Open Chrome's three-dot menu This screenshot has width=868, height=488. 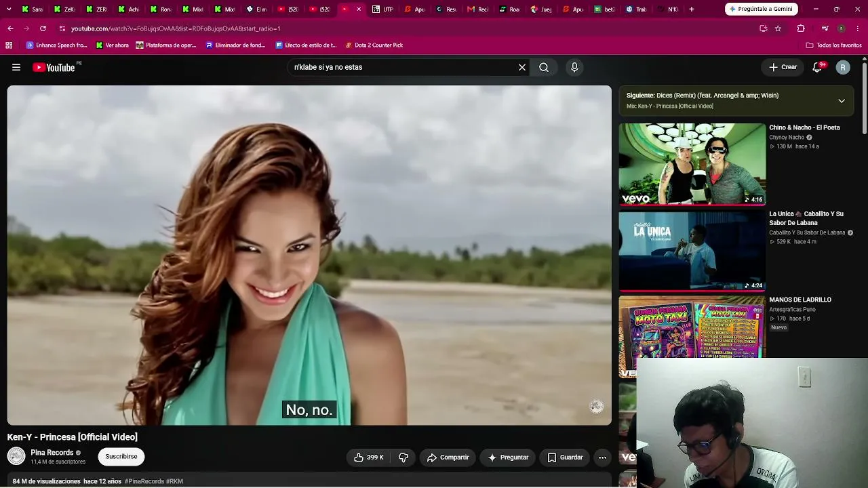(859, 28)
